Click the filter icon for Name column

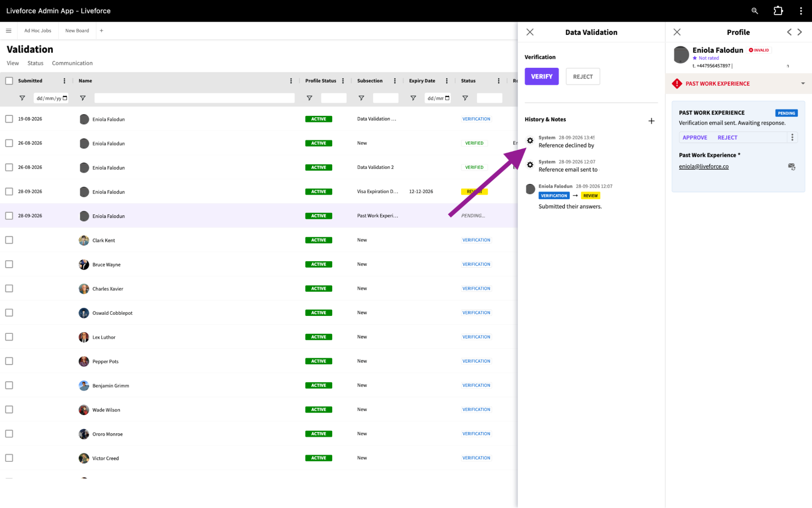pyautogui.click(x=83, y=98)
